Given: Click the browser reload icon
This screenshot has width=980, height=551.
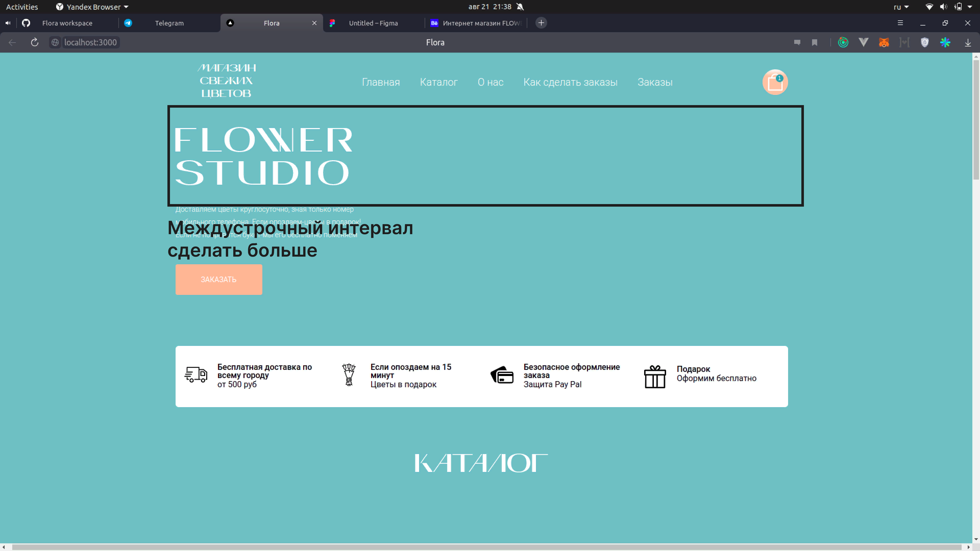Looking at the screenshot, I should click(x=35, y=42).
